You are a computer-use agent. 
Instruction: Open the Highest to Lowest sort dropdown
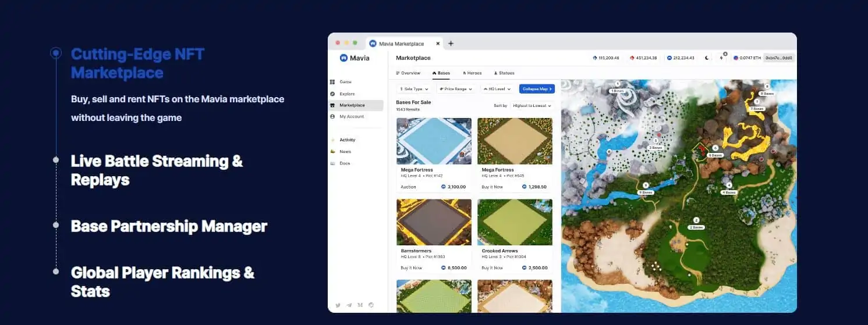532,106
